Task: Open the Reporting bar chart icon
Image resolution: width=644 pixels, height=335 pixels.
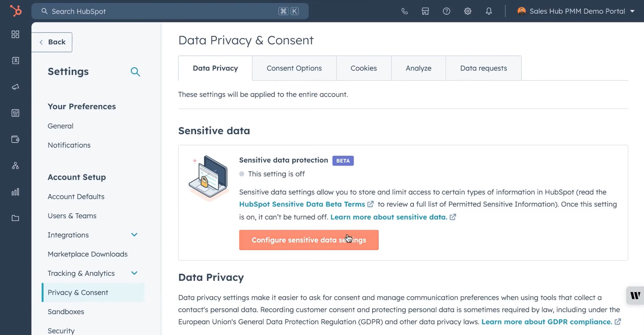Action: 15,192
